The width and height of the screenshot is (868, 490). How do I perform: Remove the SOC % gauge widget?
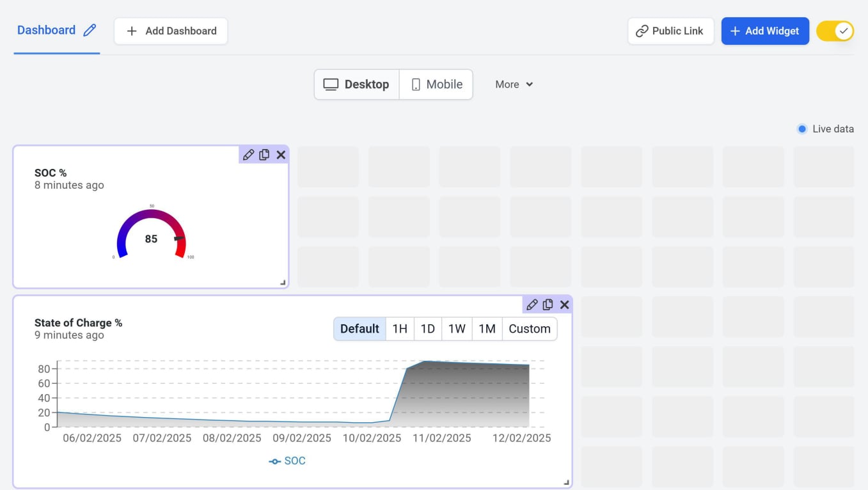click(281, 155)
